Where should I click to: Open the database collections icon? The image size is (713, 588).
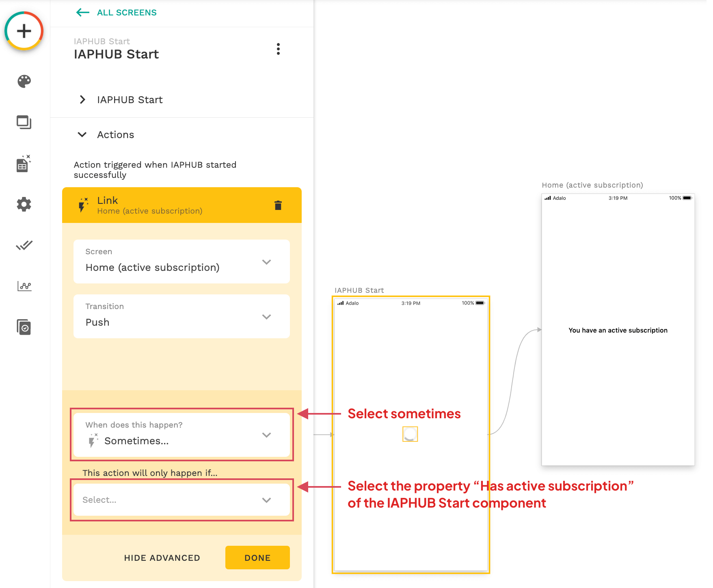click(24, 164)
